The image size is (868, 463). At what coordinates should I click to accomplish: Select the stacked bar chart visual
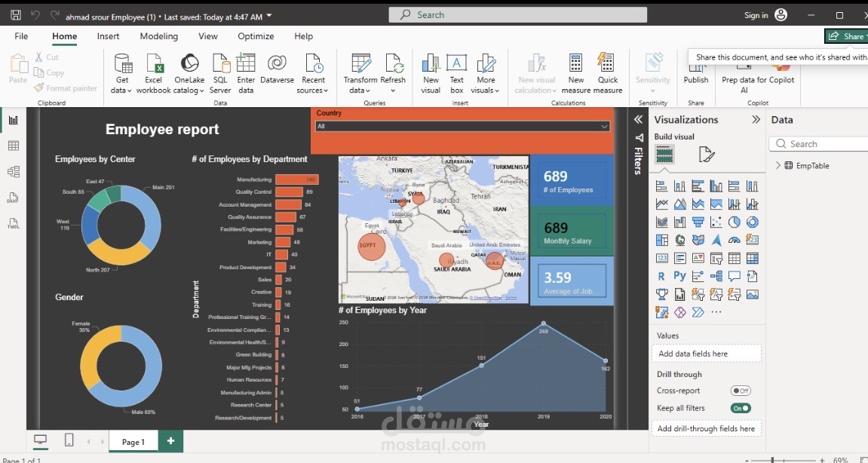coord(661,186)
